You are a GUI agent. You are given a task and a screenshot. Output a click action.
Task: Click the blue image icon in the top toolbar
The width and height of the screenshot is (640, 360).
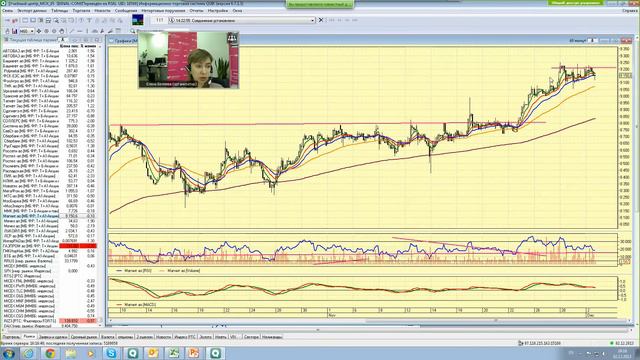click(138, 20)
